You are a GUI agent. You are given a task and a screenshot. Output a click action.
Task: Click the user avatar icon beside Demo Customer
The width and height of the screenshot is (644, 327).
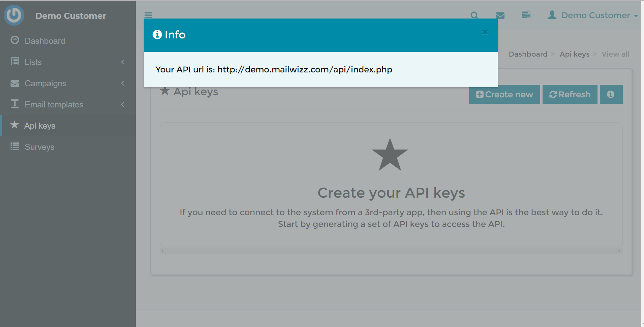click(x=552, y=15)
